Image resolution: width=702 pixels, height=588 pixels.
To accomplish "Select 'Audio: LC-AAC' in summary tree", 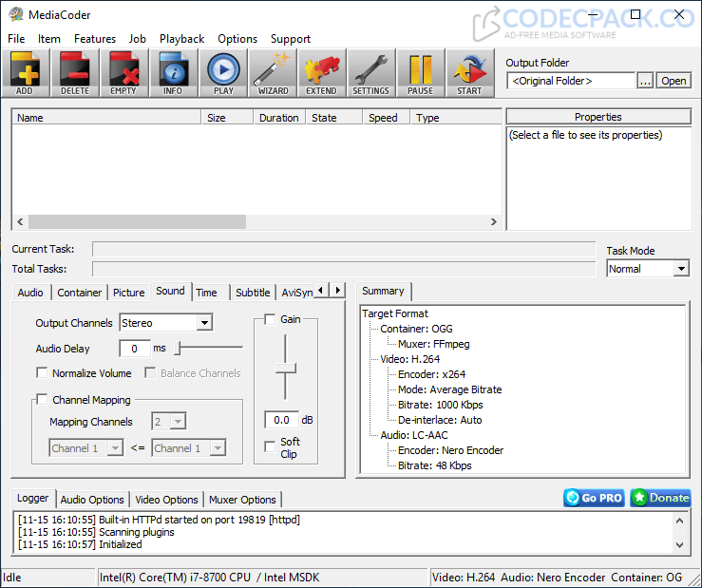I will coord(413,435).
